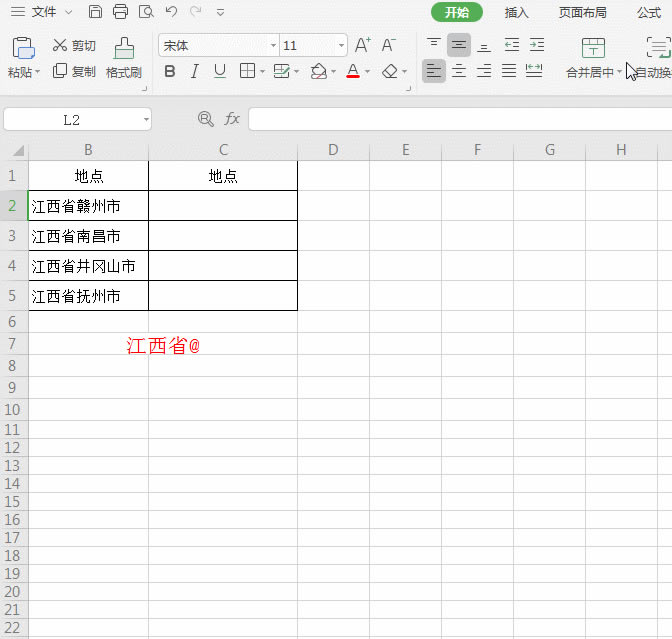
Task: Click the fx insert function icon
Action: point(232,119)
